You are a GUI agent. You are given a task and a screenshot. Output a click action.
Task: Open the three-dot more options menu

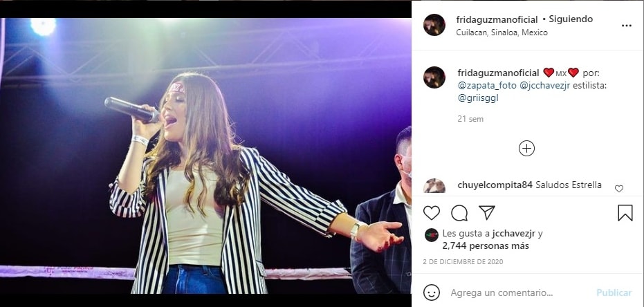point(626,26)
